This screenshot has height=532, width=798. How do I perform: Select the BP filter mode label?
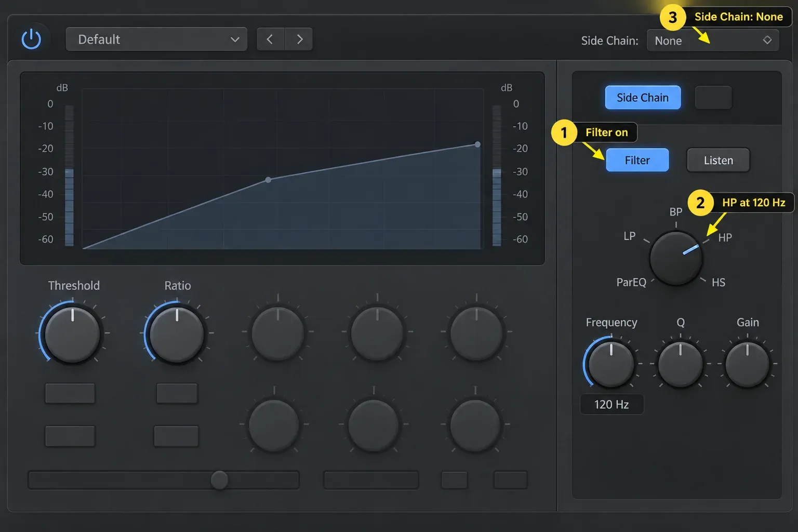coord(676,212)
